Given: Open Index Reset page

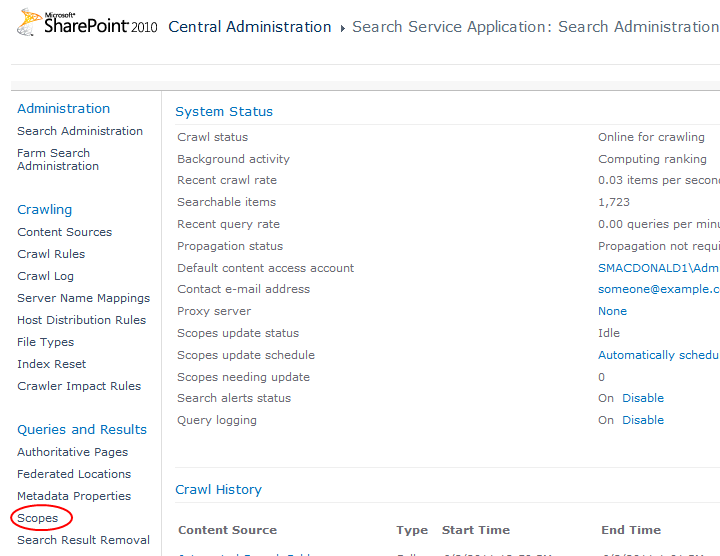Looking at the screenshot, I should click(51, 364).
